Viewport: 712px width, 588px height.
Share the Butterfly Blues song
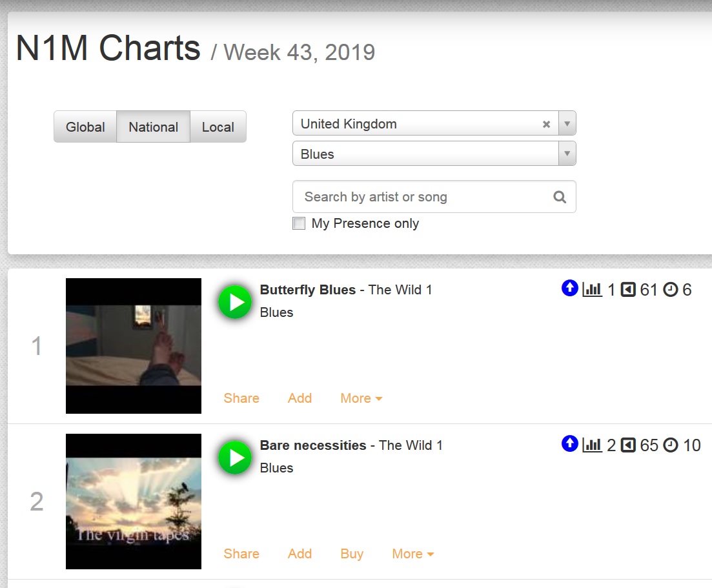point(241,398)
